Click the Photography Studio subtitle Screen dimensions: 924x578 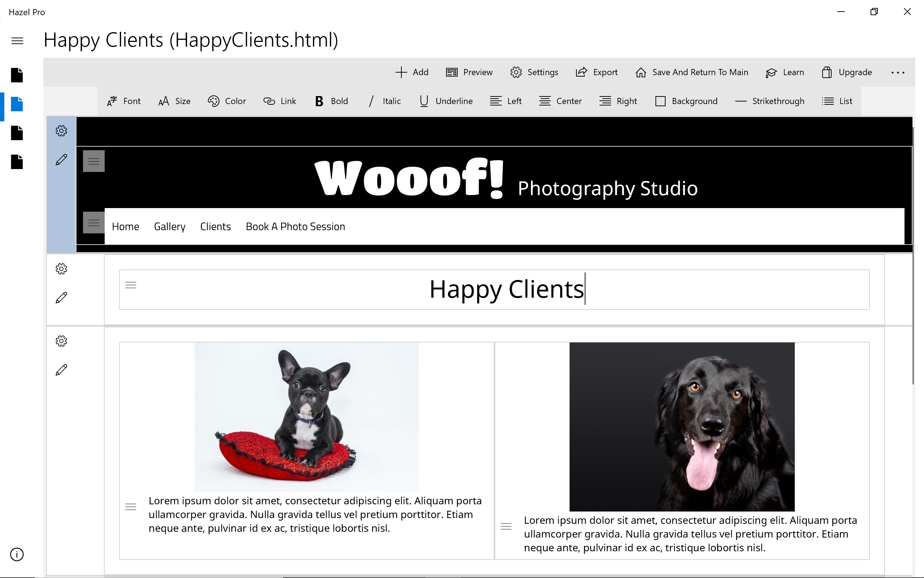(607, 189)
